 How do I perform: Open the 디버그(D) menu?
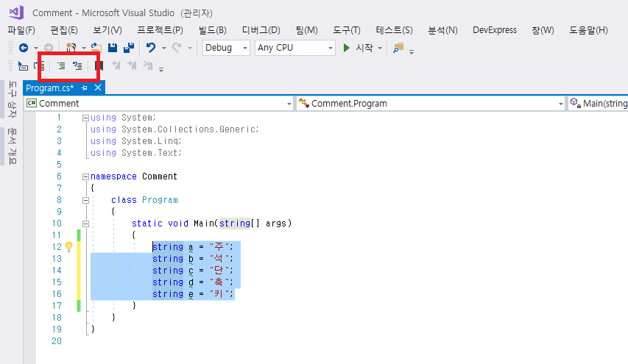[261, 30]
